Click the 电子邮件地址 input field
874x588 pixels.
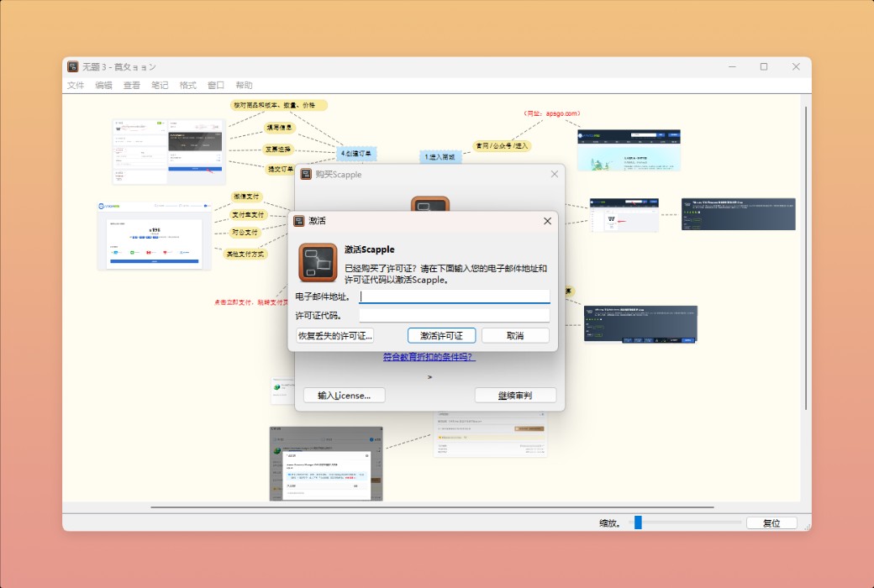click(x=454, y=295)
